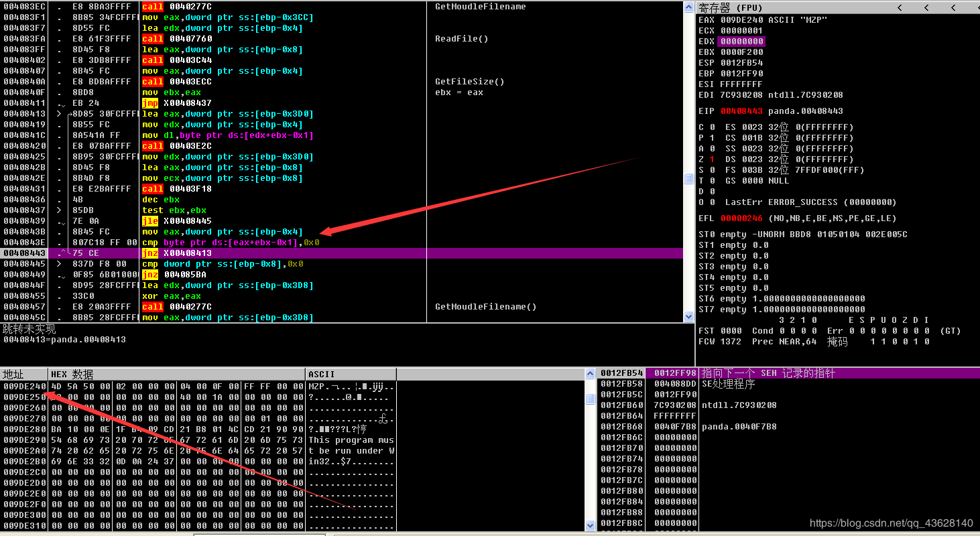Select dump address 009DE240
The height and width of the screenshot is (536, 980).
pos(24,387)
